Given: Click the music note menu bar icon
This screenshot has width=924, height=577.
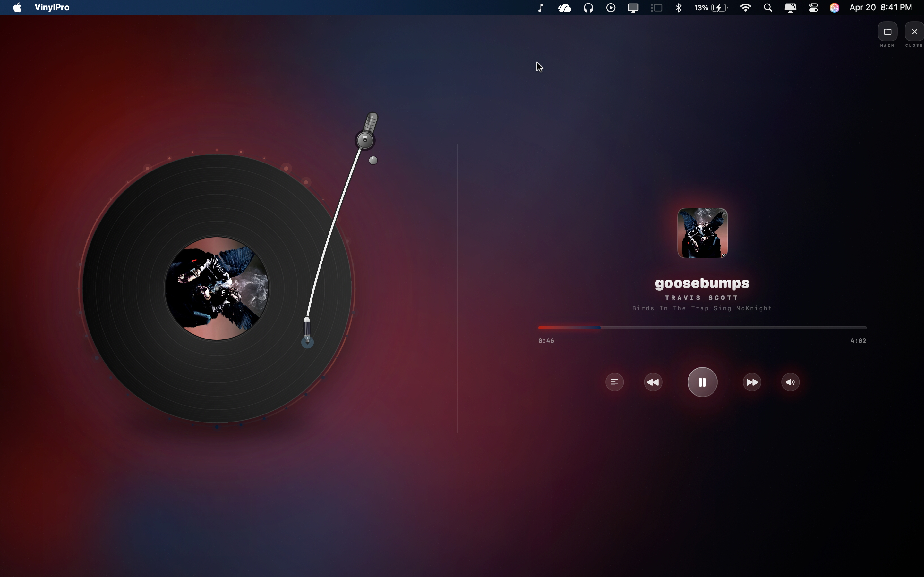Looking at the screenshot, I should pos(541,7).
